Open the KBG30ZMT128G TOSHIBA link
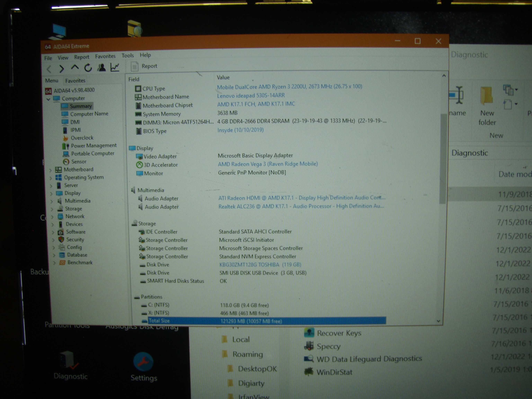The height and width of the screenshot is (399, 532). click(x=260, y=265)
